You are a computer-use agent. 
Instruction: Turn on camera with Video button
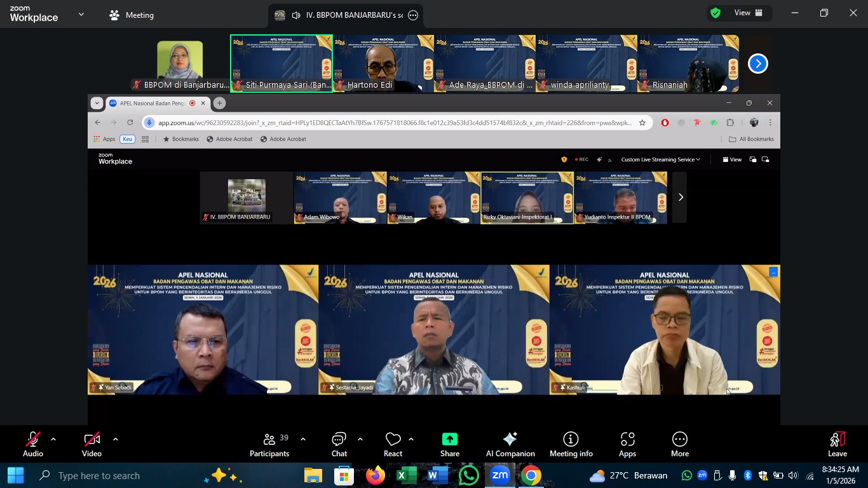[92, 444]
